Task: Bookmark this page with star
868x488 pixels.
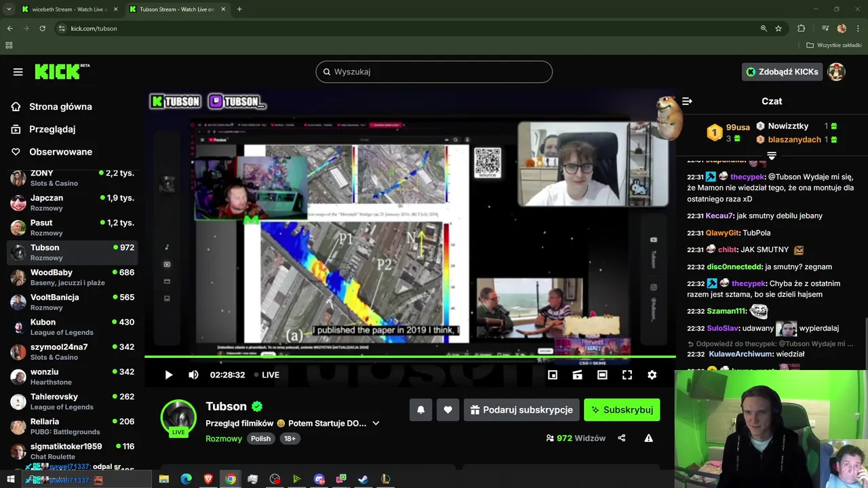Action: click(778, 28)
